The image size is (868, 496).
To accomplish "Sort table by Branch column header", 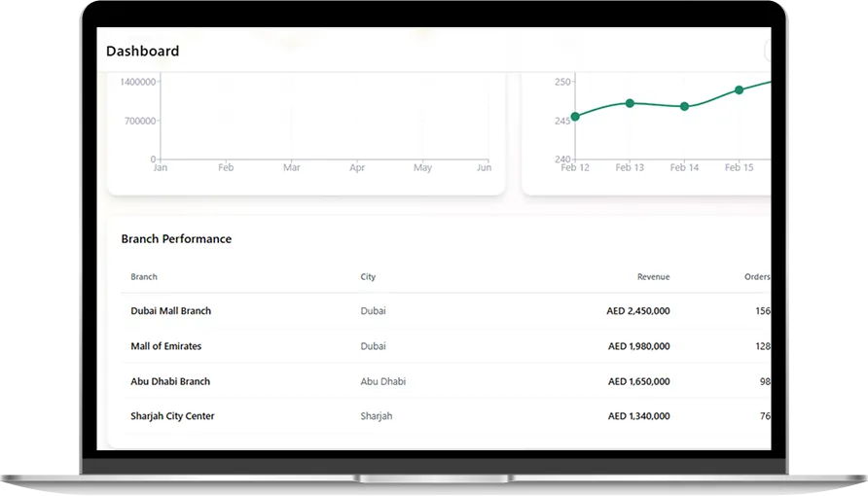I will pos(144,277).
